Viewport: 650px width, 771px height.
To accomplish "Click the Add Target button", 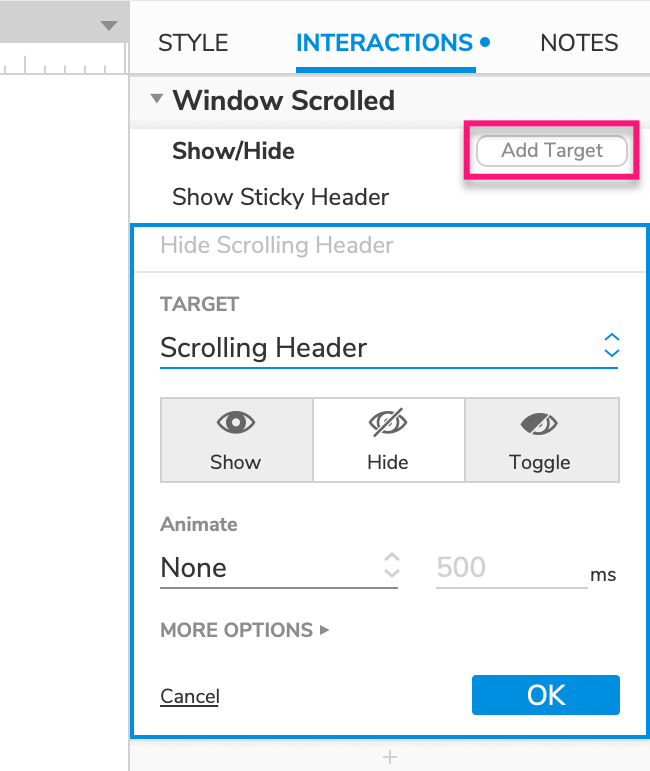I will [552, 151].
